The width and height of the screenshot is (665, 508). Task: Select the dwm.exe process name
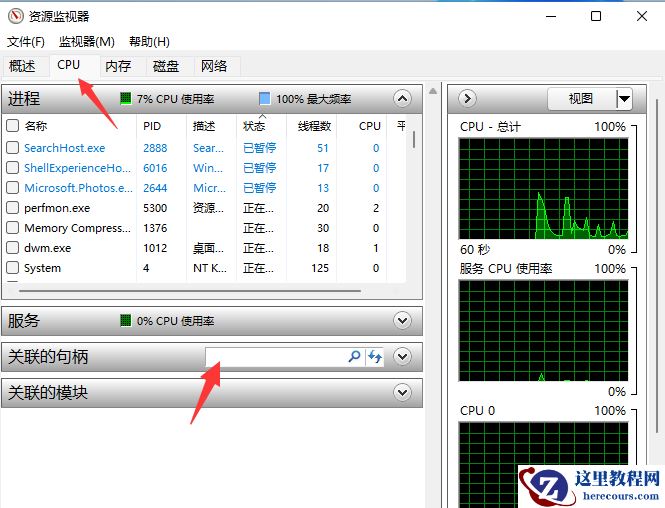tap(48, 248)
